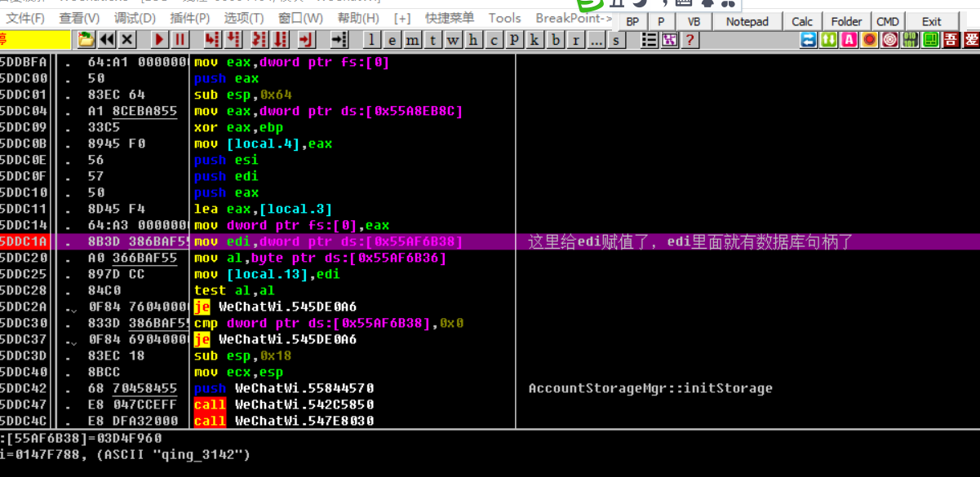
Task: Click the dark red 吾 plugin icon
Action: (951, 39)
